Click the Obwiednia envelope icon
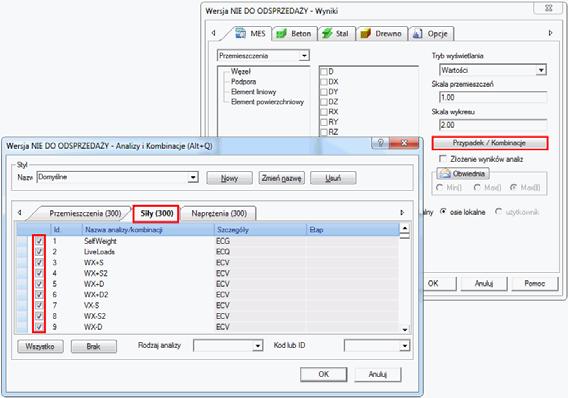Viewport: 568px width, 398px height. click(x=444, y=173)
